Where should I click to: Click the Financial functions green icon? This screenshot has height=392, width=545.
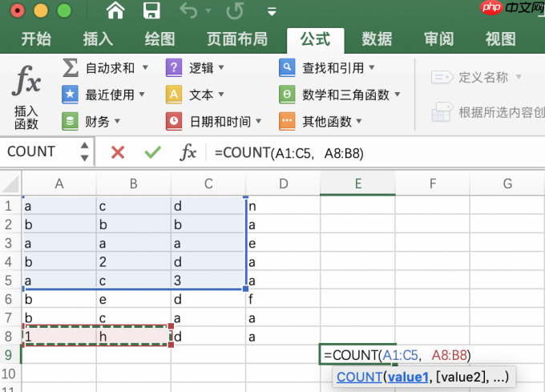[71, 121]
